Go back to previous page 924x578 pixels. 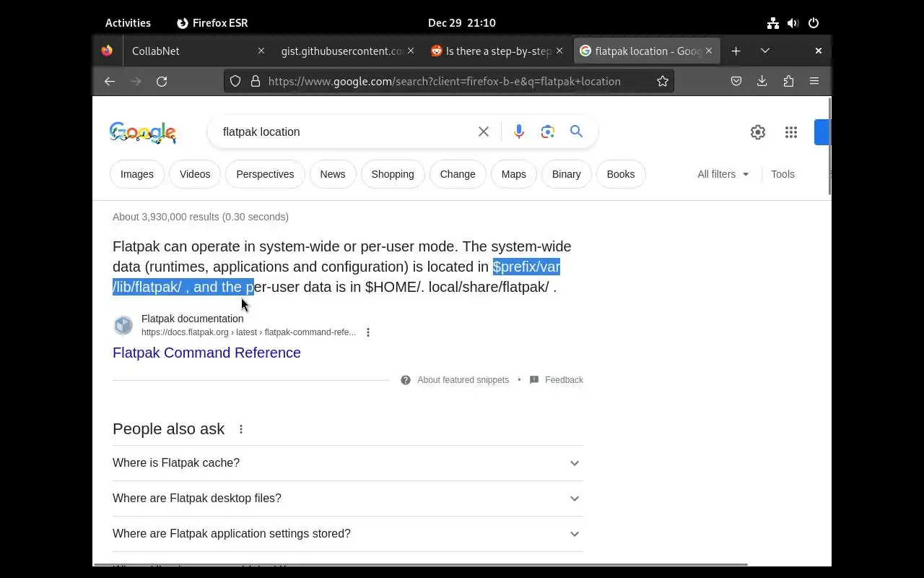click(110, 82)
